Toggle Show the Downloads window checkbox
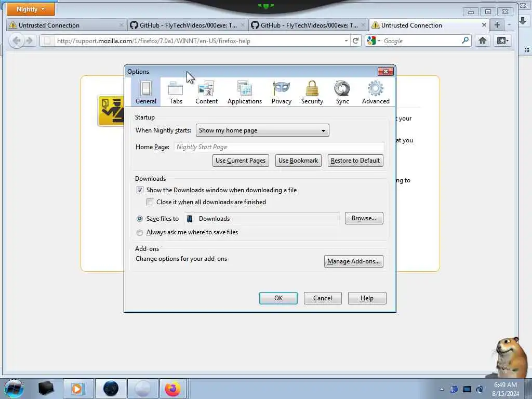 click(140, 190)
